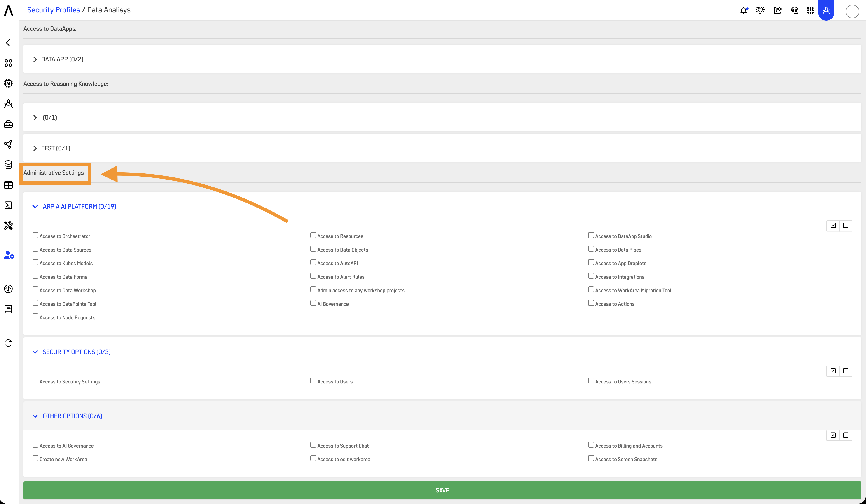
Task: Open the lightbulb ideas icon
Action: [x=760, y=10]
